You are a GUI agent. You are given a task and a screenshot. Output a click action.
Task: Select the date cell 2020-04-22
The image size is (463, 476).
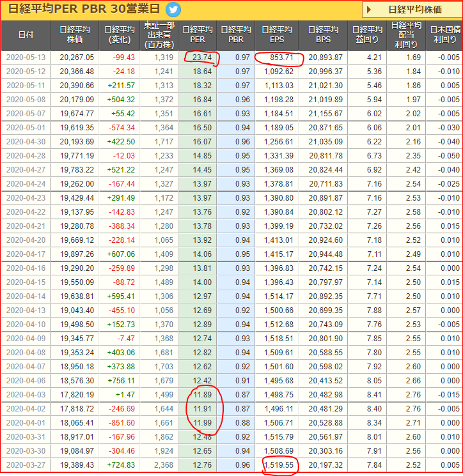[26, 212]
